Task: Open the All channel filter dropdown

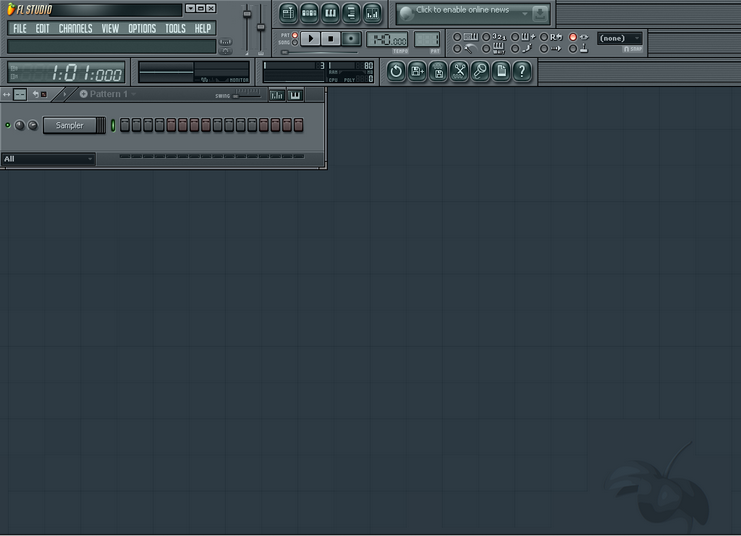Action: coord(48,159)
